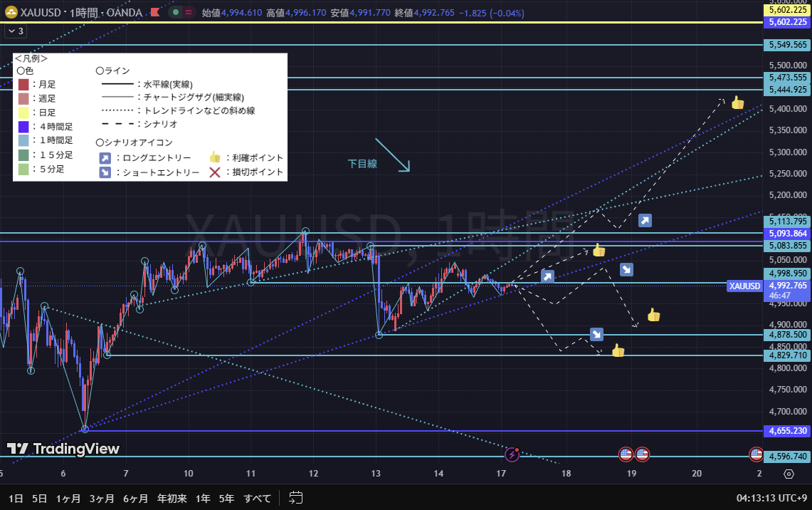The width and height of the screenshot is (812, 510).
Task: Click the rightmost US flag economic event icon
Action: coord(756,454)
